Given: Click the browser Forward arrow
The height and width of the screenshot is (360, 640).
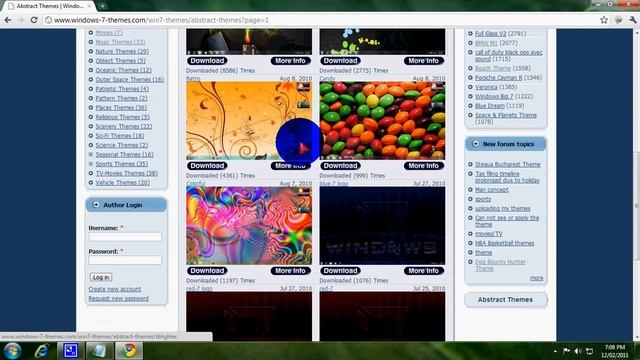Looking at the screenshot, I should 21,20.
